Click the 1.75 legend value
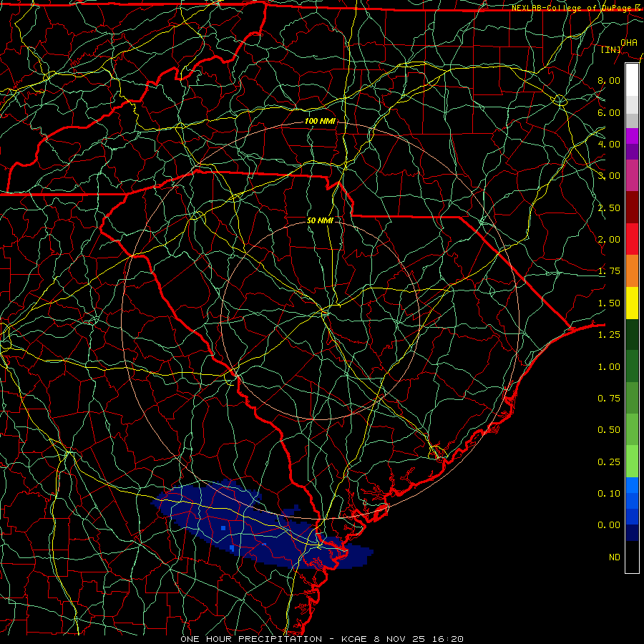 point(609,271)
